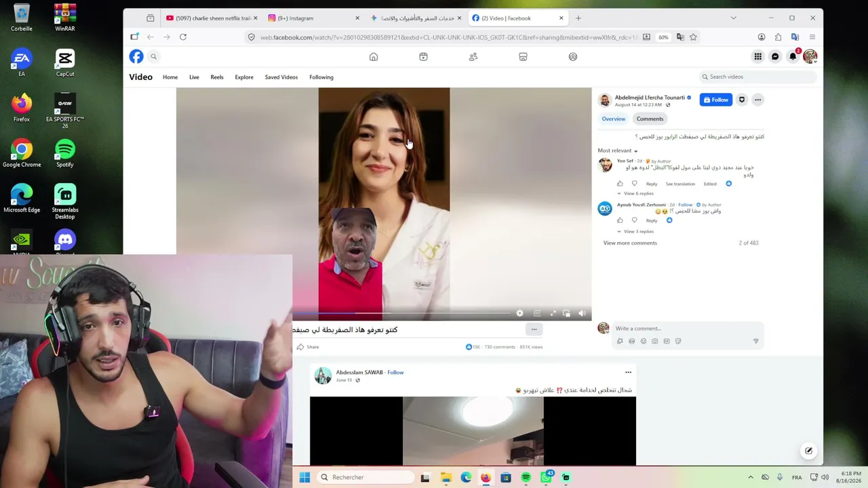Open Messenger chats icon
868x488 pixels.
click(x=775, y=57)
